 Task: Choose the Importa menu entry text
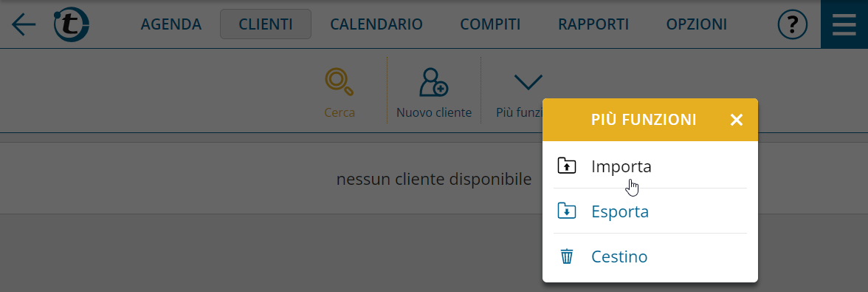[x=621, y=166]
